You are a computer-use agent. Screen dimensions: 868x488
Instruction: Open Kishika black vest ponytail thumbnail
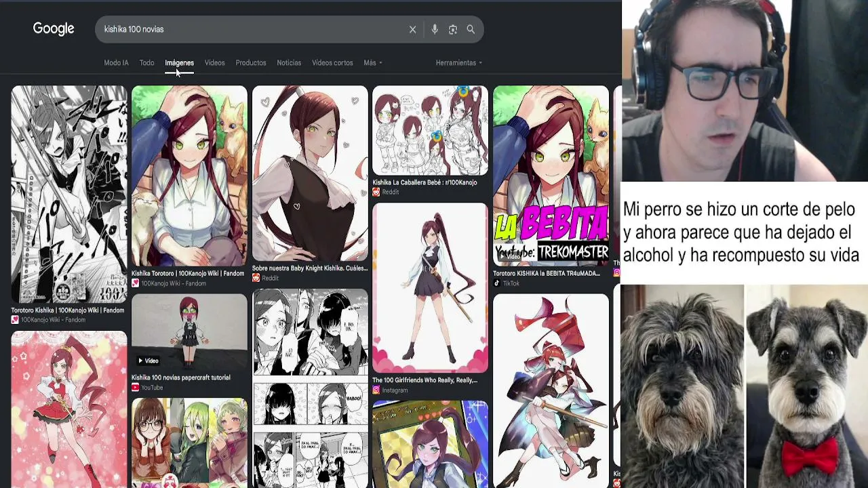pos(310,174)
